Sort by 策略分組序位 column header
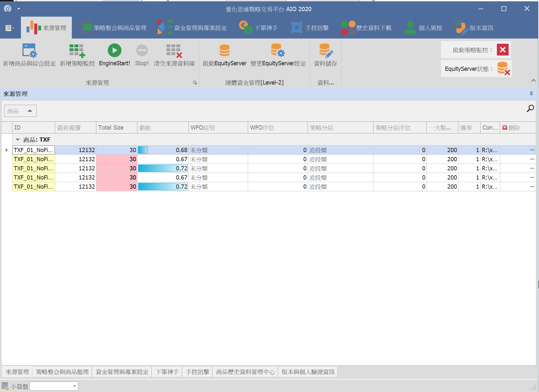539x392 pixels. click(400, 128)
